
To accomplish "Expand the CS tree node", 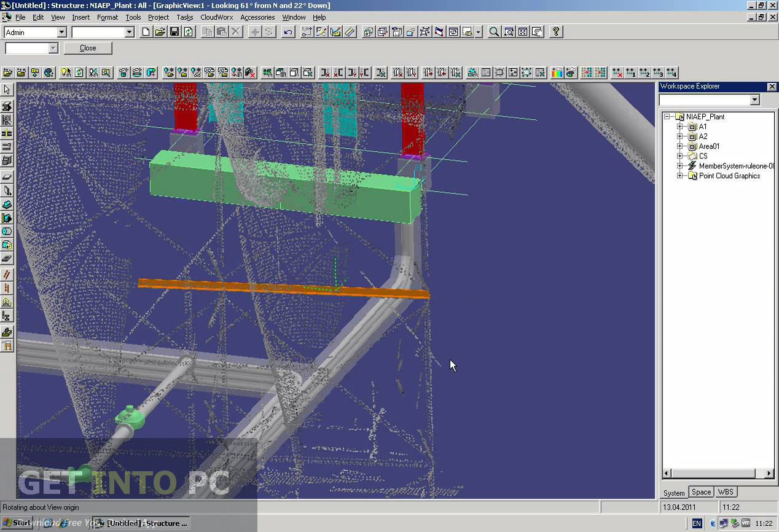I will (679, 156).
